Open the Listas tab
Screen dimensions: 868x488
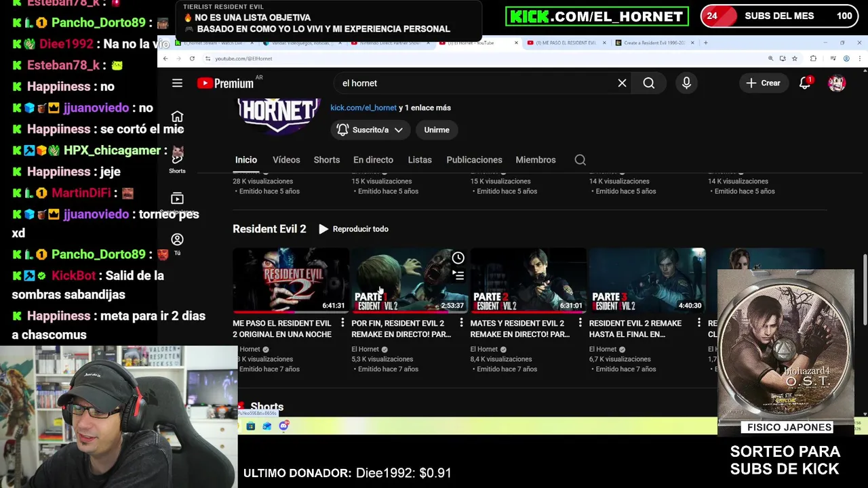(420, 160)
